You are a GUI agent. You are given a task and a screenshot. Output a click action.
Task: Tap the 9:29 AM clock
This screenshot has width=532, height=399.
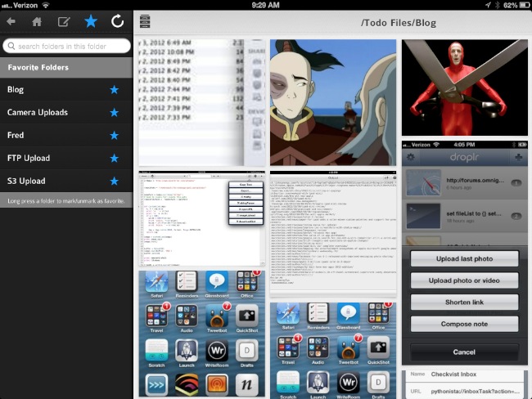(266, 5)
